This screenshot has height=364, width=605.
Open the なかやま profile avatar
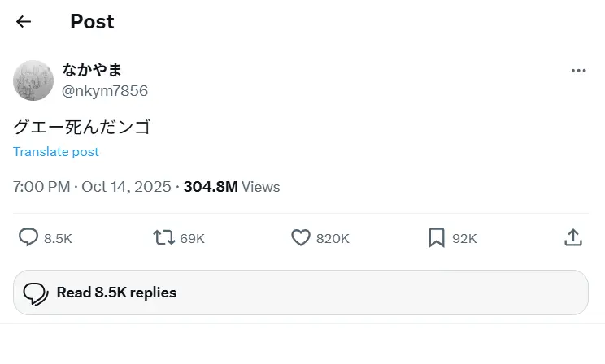tap(33, 80)
